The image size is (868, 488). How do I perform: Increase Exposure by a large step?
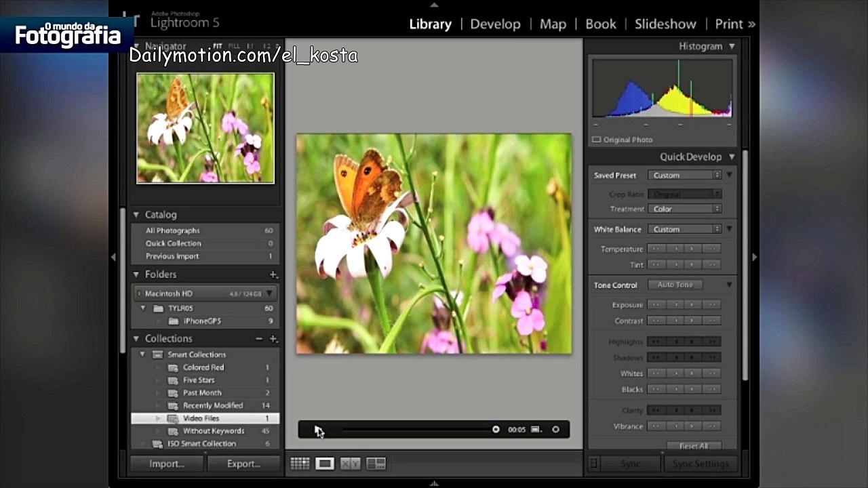pyautogui.click(x=711, y=305)
